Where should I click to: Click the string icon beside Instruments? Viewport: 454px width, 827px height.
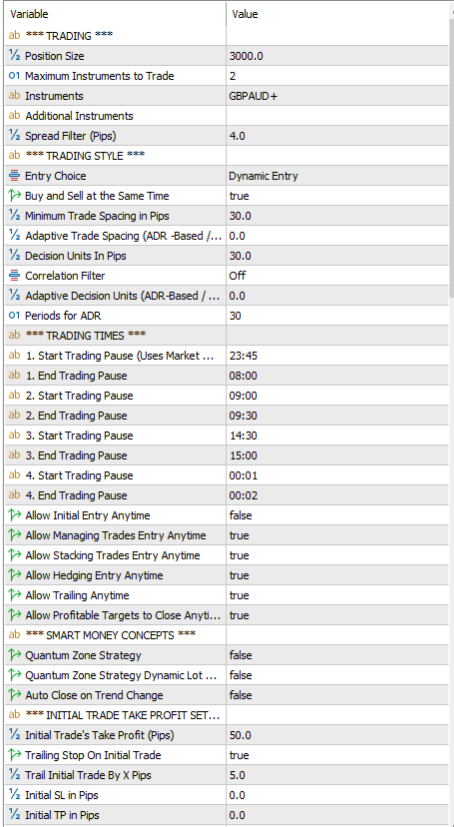click(14, 96)
